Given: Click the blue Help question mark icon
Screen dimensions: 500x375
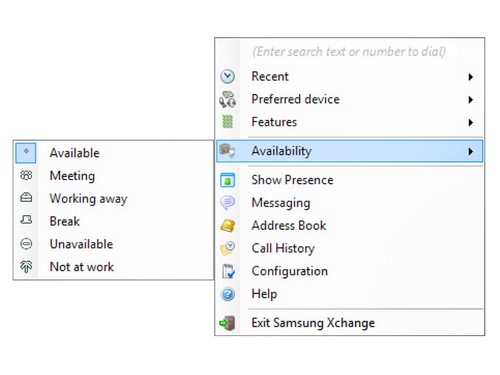Looking at the screenshot, I should [x=228, y=294].
